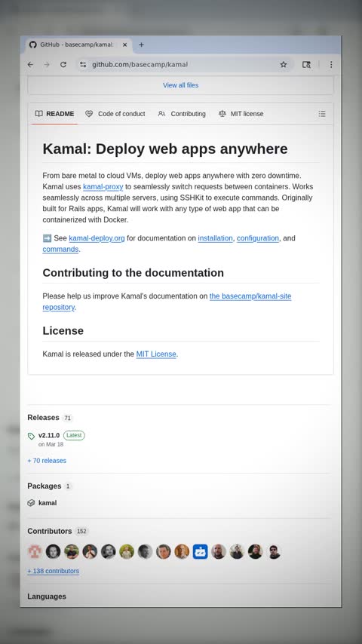Click the Kamal: Deploy web apps anywhere heading
The height and width of the screenshot is (644, 362).
165,149
